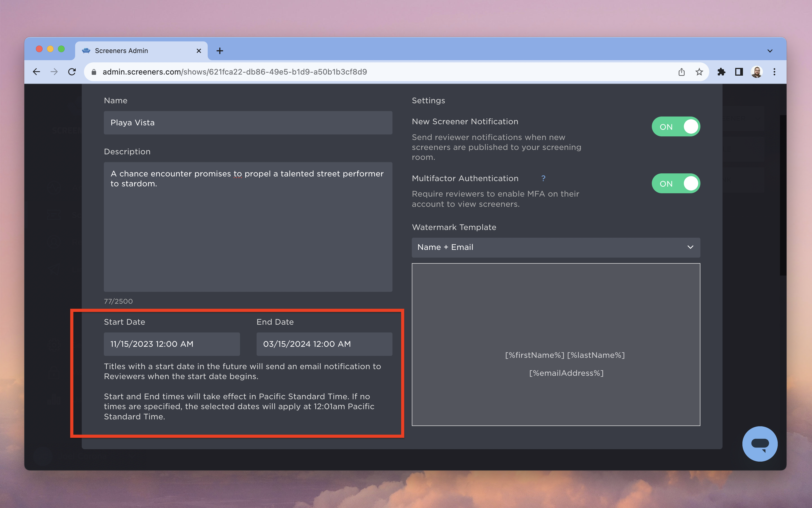Reload the Screeners Admin page

coord(72,72)
